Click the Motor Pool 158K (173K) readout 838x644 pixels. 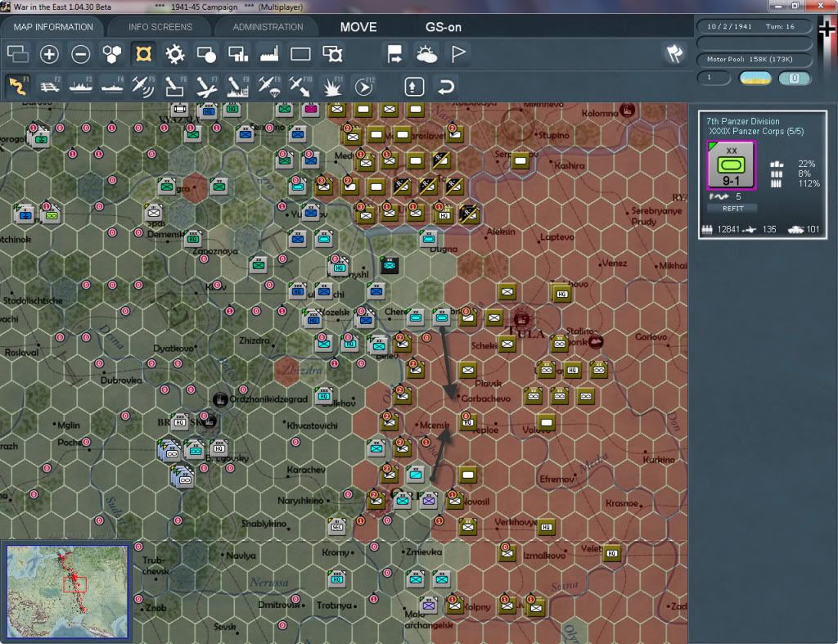[x=754, y=59]
